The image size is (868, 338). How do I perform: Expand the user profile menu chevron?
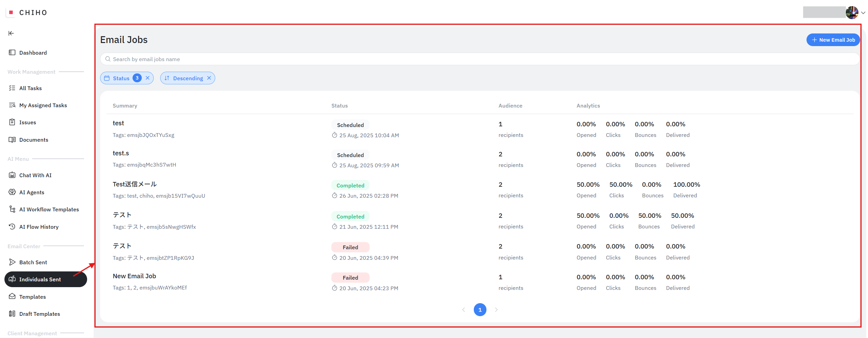tap(863, 13)
